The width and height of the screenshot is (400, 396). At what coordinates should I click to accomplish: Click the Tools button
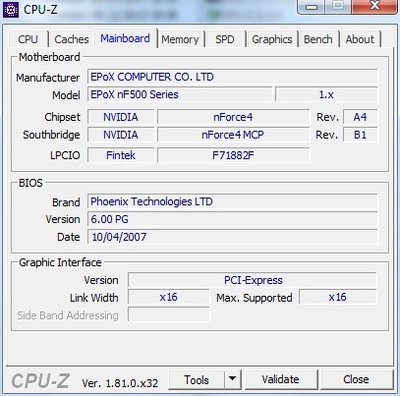197,380
